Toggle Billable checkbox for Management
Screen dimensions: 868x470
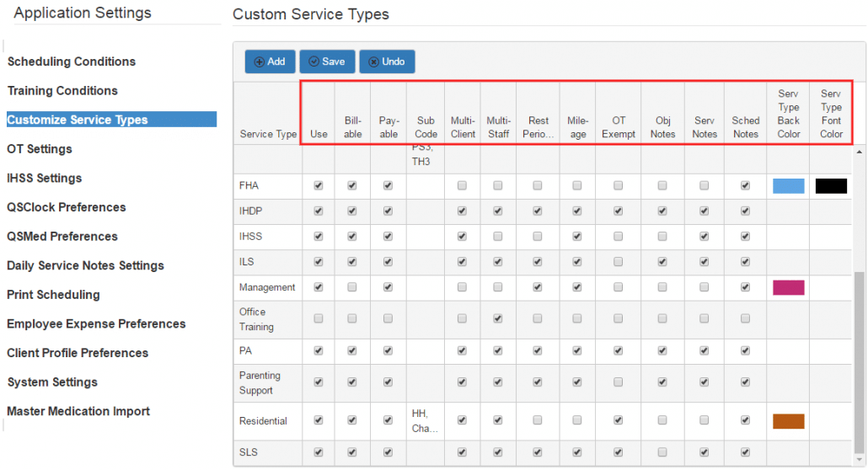click(x=352, y=287)
